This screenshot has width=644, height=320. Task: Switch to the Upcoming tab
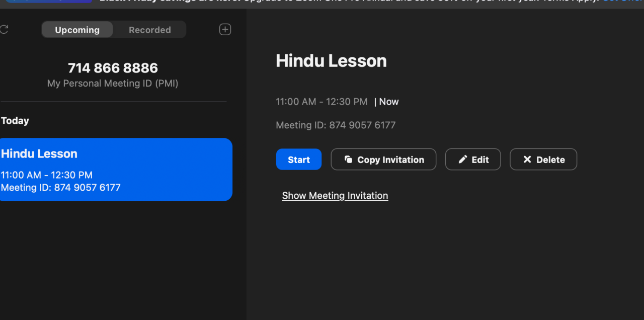click(x=77, y=30)
